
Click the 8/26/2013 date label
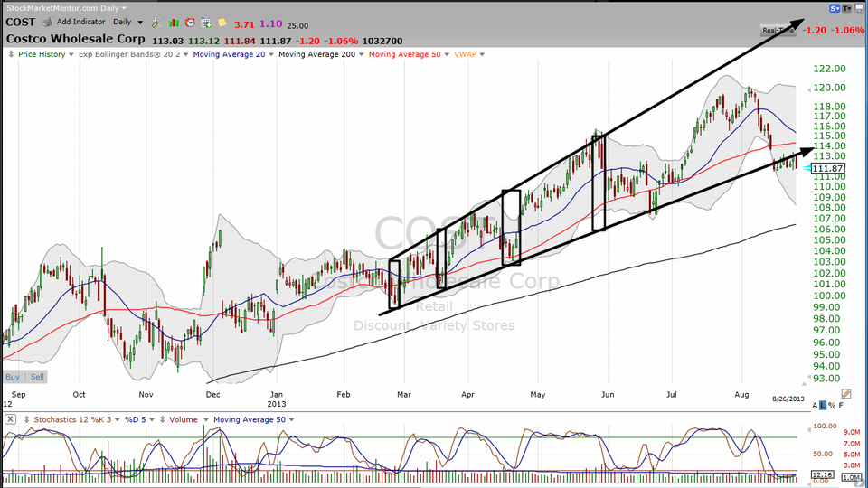click(788, 399)
